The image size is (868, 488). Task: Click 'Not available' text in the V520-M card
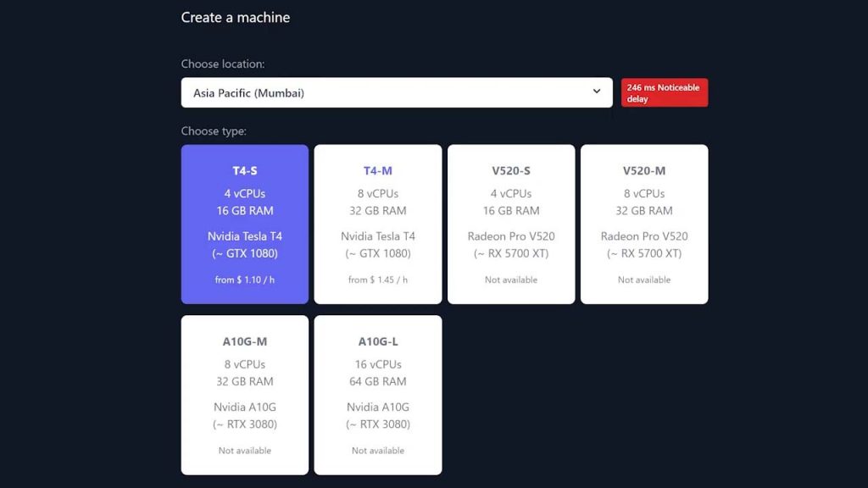pyautogui.click(x=644, y=280)
